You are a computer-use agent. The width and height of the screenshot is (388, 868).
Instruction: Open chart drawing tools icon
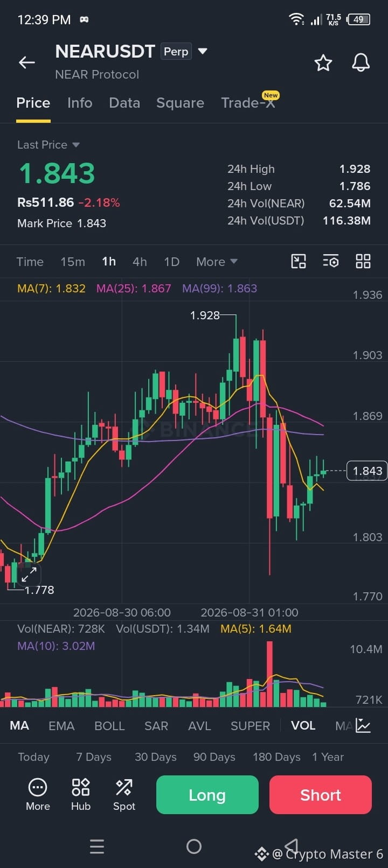click(x=299, y=262)
